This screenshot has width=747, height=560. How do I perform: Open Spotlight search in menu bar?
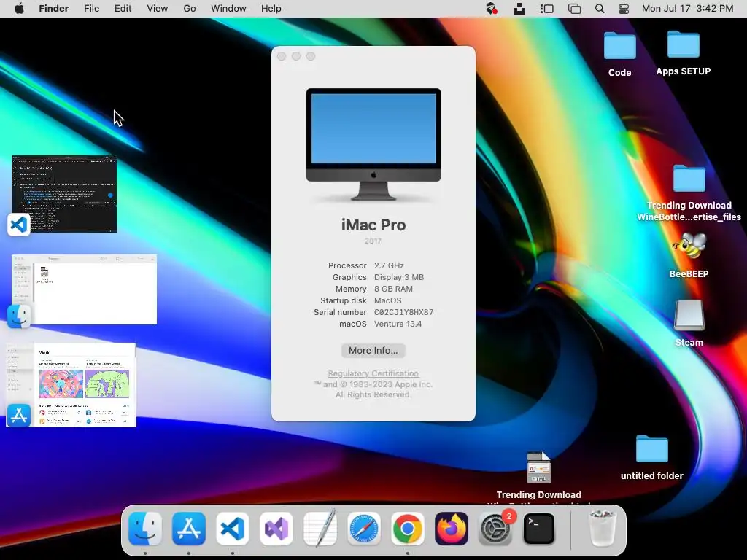(600, 9)
